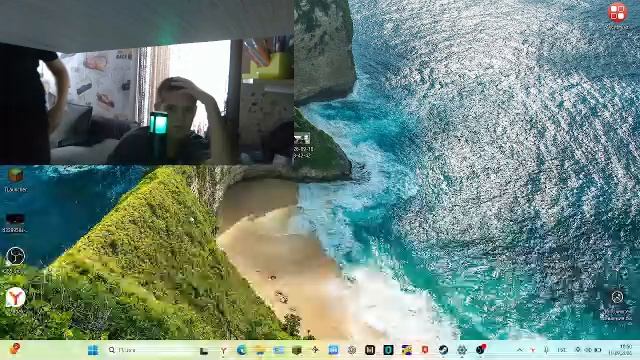Open network and volume quick settings
The image size is (640, 360).
coord(588,350)
